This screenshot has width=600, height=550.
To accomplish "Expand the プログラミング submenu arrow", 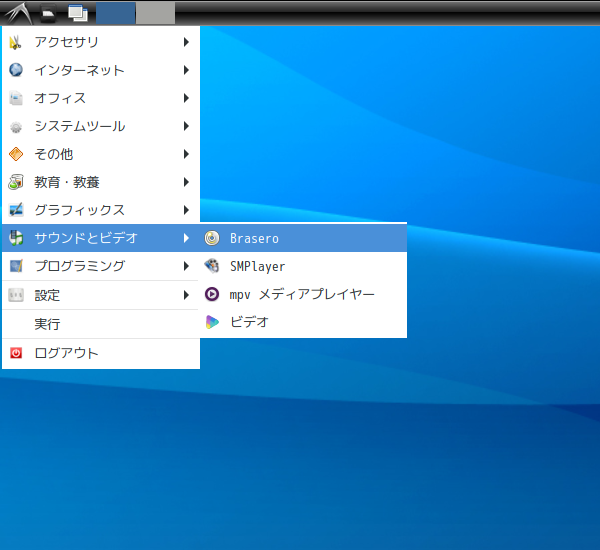I will 186,266.
